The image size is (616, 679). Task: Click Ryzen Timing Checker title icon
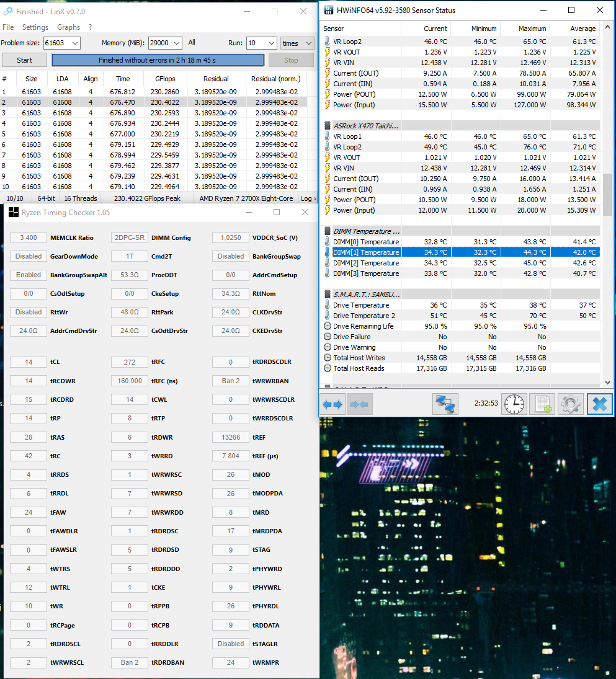[x=14, y=212]
